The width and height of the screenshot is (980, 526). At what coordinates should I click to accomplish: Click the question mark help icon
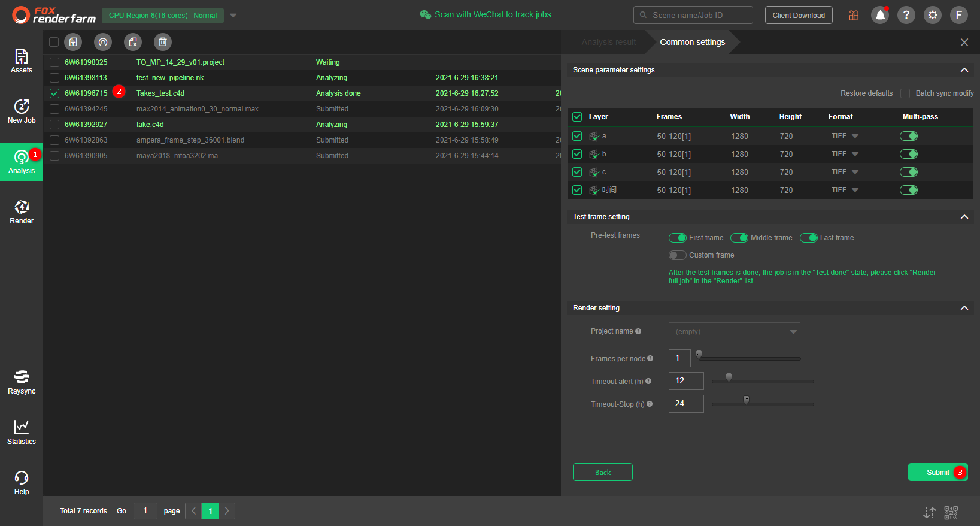[x=906, y=15]
